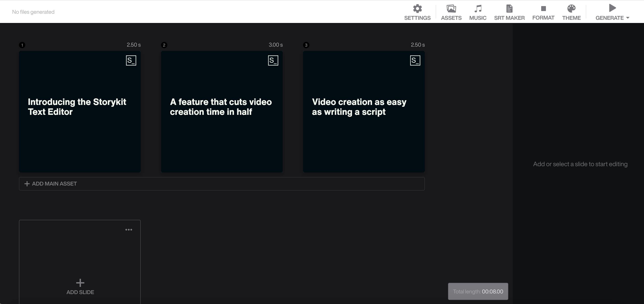Open the Theme palette icon

571,9
